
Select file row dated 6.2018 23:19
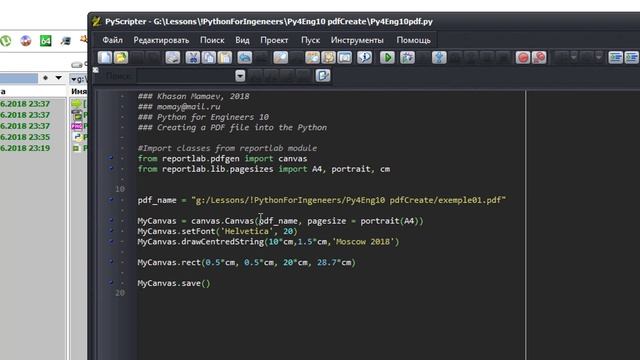coord(25,148)
